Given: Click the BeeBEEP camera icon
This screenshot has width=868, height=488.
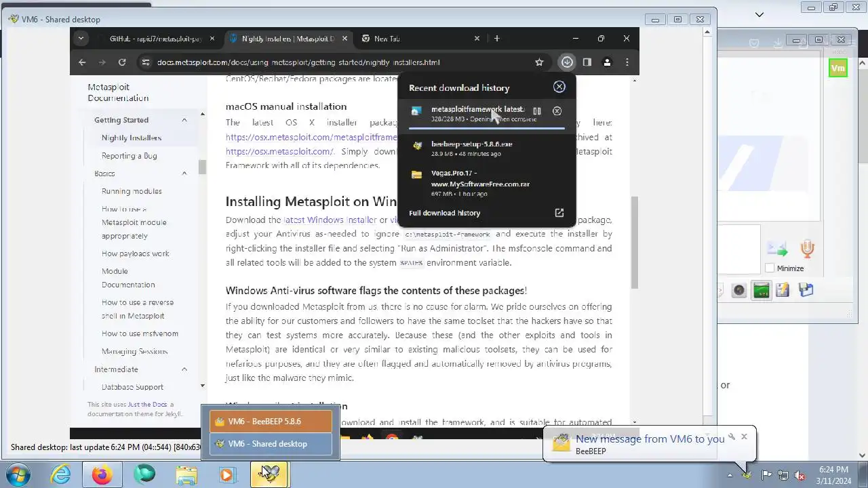Looking at the screenshot, I should pyautogui.click(x=739, y=291).
